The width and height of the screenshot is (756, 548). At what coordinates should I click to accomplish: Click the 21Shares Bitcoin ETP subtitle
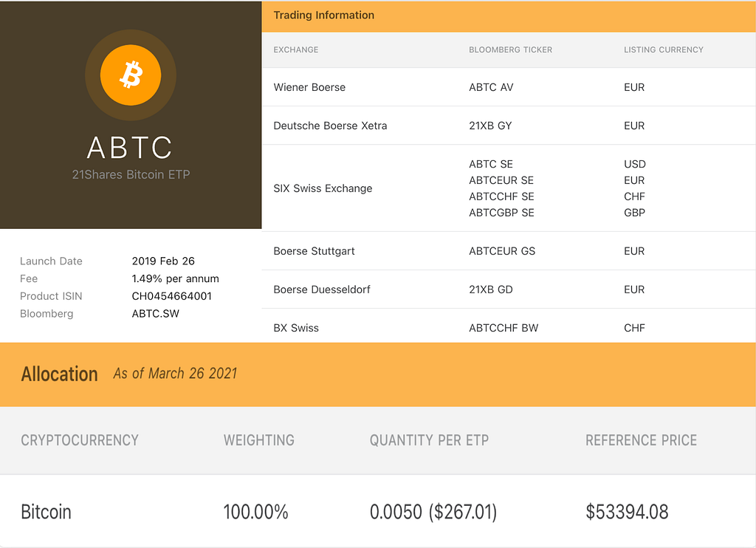(131, 174)
